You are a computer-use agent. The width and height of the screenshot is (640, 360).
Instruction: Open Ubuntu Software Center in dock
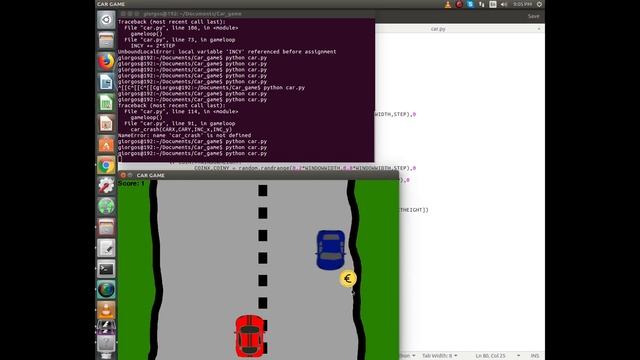pyautogui.click(x=106, y=144)
